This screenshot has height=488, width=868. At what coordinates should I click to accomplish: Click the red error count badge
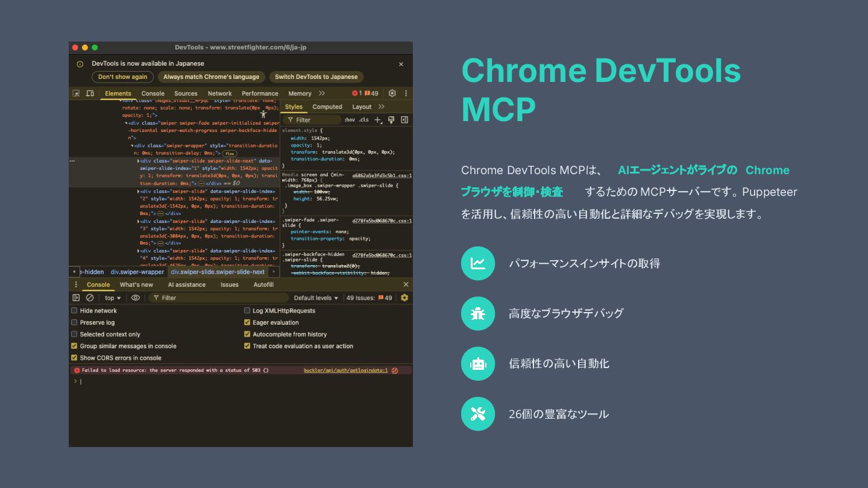(357, 93)
